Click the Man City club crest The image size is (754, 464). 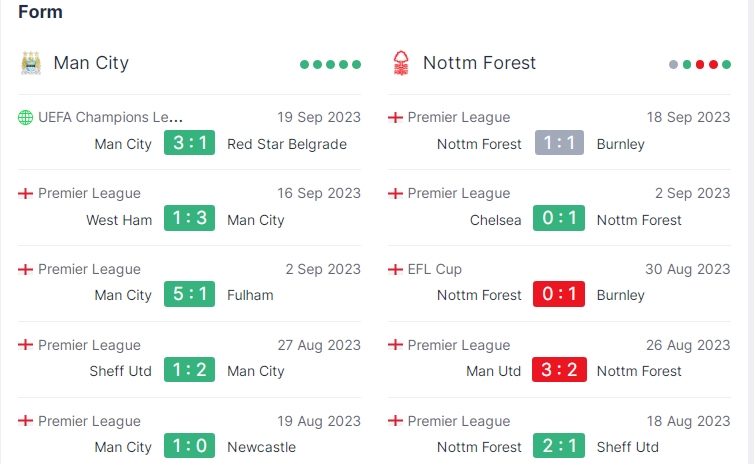click(31, 63)
